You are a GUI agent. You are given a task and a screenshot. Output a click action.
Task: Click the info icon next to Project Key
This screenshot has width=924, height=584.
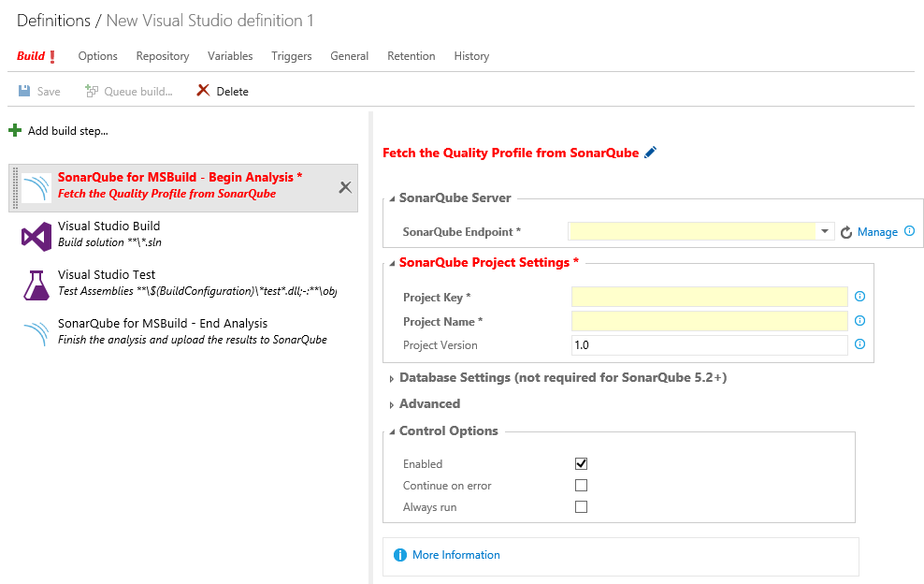859,297
